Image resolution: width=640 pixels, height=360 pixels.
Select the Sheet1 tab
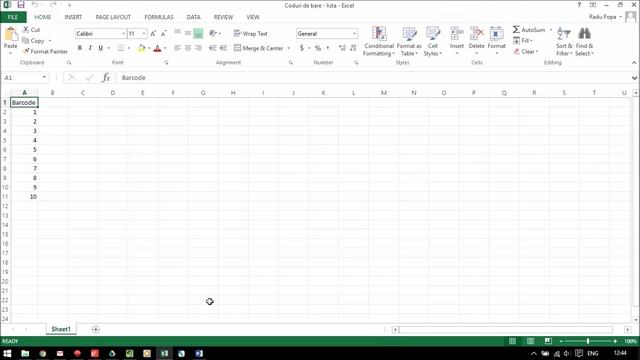pos(61,329)
